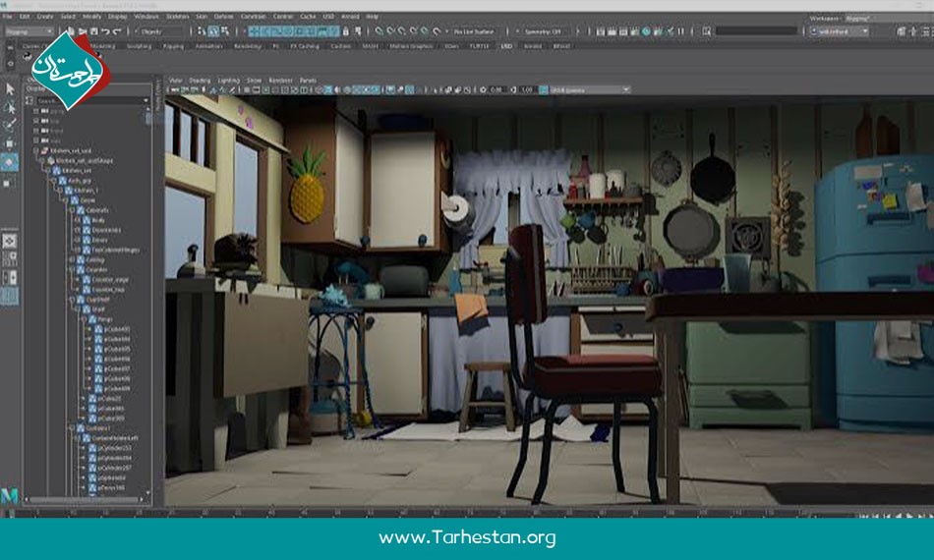
Task: Click the command input line field
Action: (x=757, y=30)
